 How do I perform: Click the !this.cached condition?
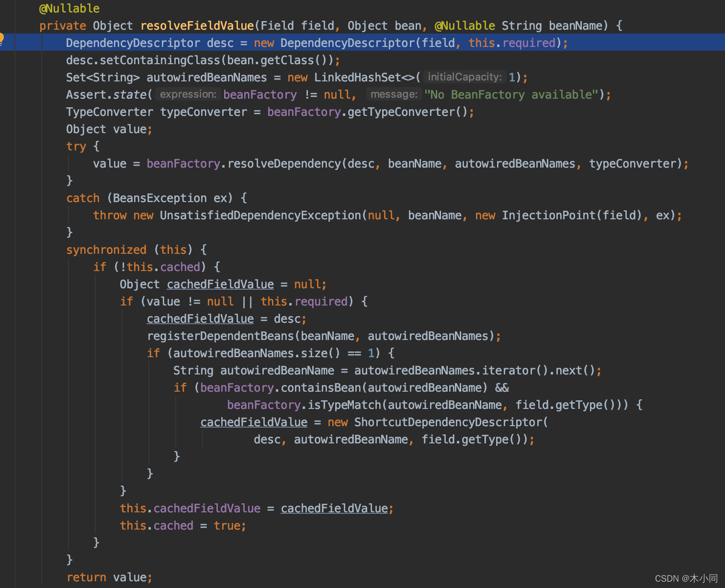point(160,267)
